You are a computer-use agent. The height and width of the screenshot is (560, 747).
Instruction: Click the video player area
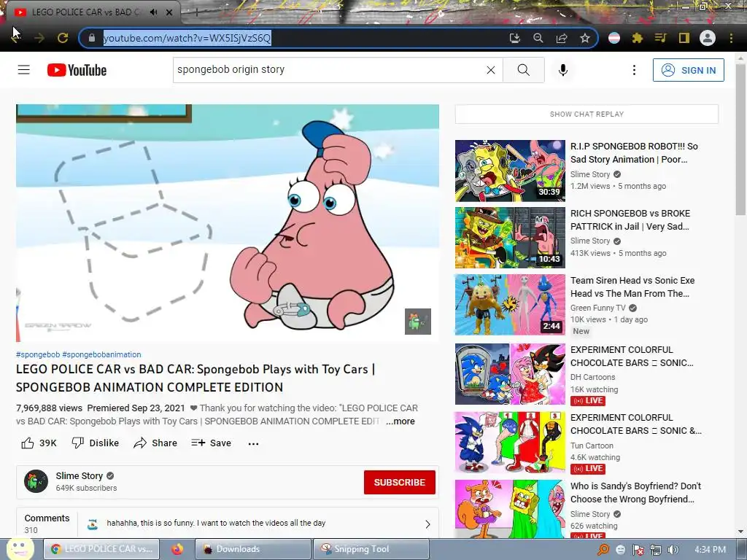[x=228, y=223]
